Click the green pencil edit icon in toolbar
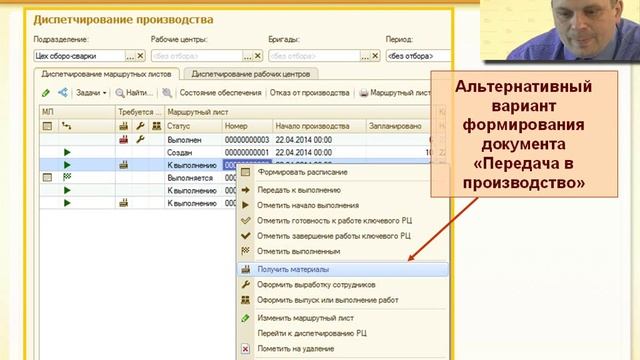The height and width of the screenshot is (360, 640). point(46,93)
